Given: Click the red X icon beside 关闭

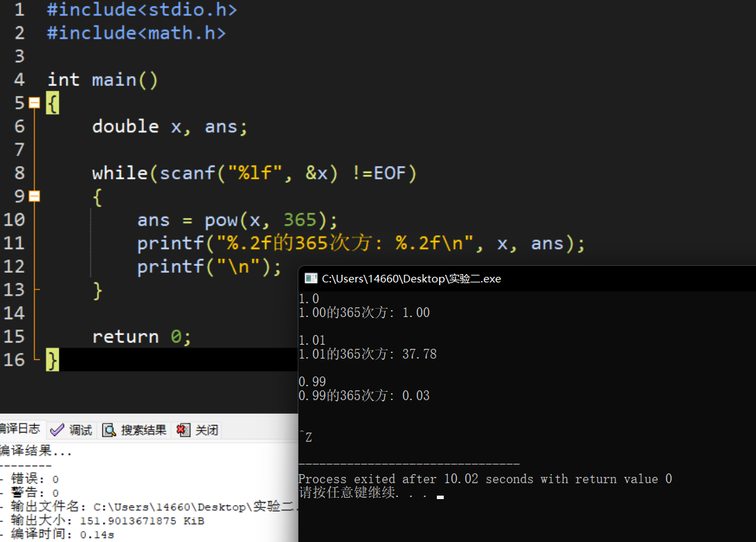Looking at the screenshot, I should [183, 430].
